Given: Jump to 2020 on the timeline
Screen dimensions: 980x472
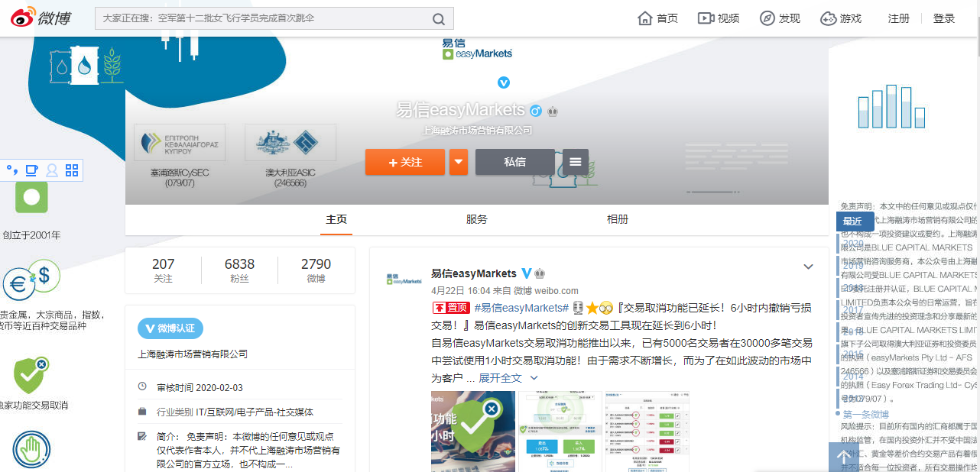Looking at the screenshot, I should [853, 244].
